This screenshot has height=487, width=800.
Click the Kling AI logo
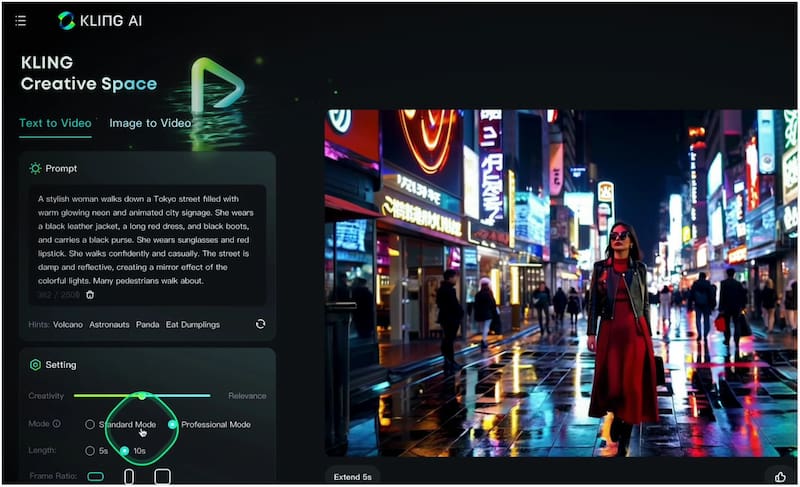[x=100, y=21]
